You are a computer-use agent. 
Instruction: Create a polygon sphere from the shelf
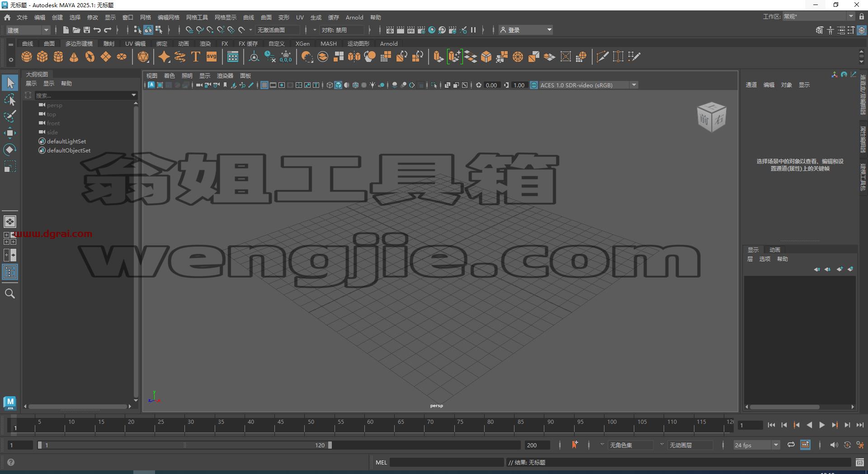(27, 57)
